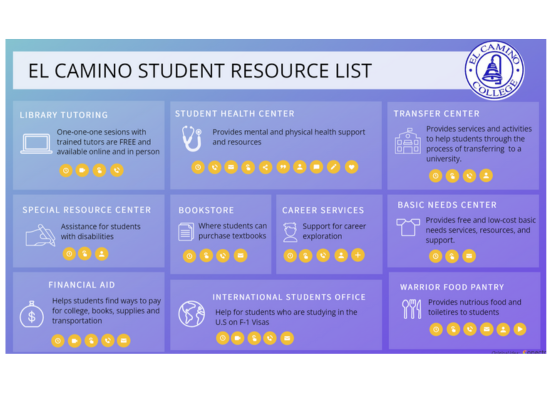Click the email icon under Bookstore
Viewport: 552px width, 393px height.
[240, 256]
